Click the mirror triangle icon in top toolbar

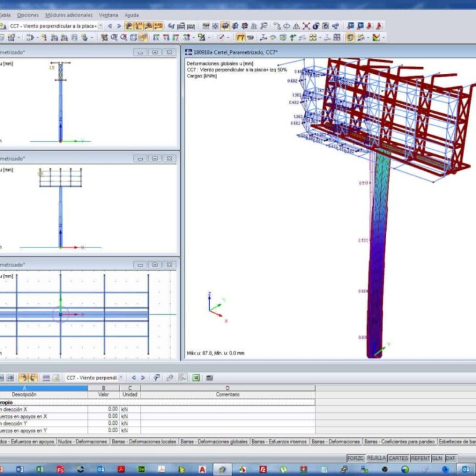click(x=296, y=26)
